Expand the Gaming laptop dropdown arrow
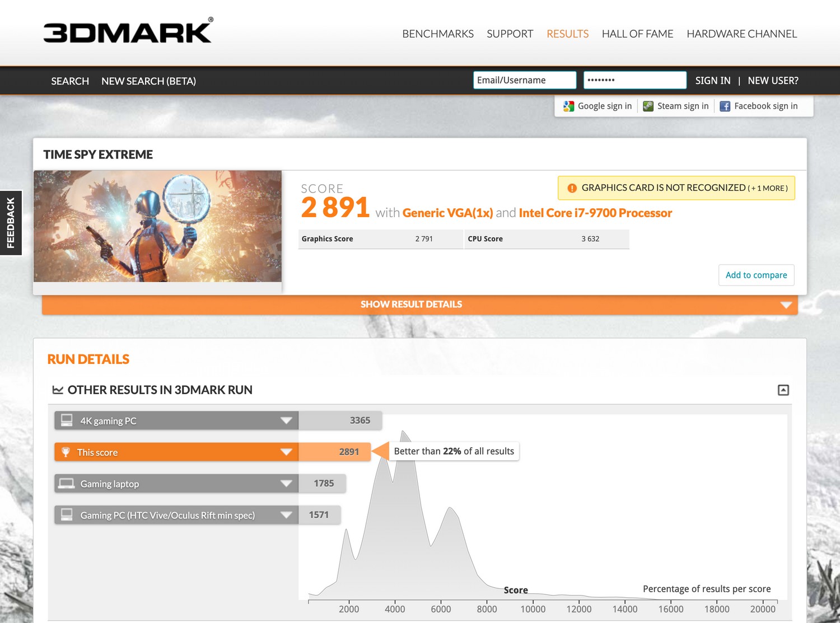This screenshot has width=840, height=623. (286, 484)
